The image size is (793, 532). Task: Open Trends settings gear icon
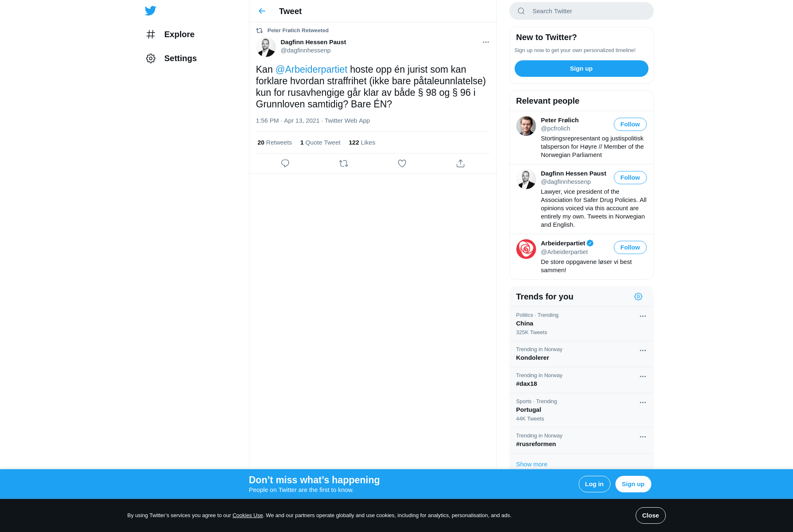(x=638, y=297)
